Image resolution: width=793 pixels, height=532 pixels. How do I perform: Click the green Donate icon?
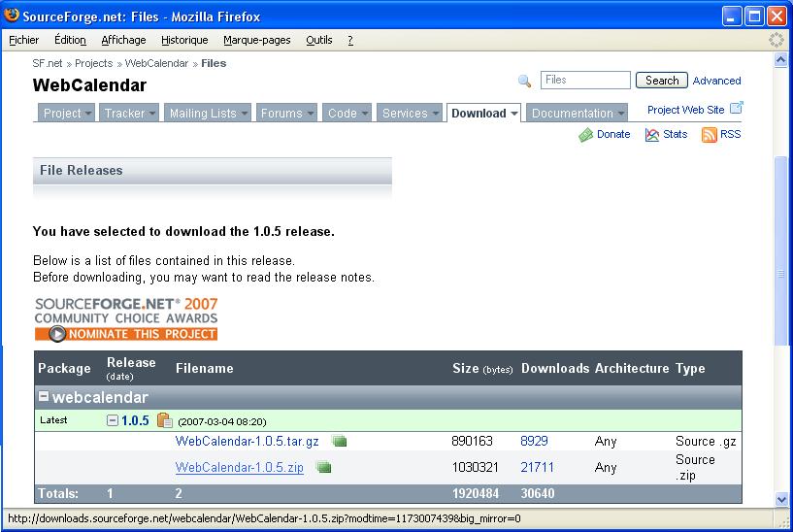[585, 135]
